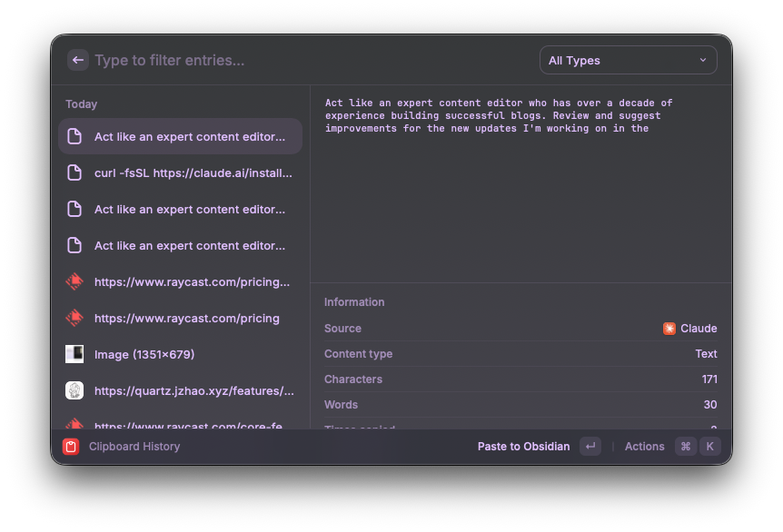783x532 pixels.
Task: Open the Image entry's thumbnail preview
Action: [x=74, y=354]
